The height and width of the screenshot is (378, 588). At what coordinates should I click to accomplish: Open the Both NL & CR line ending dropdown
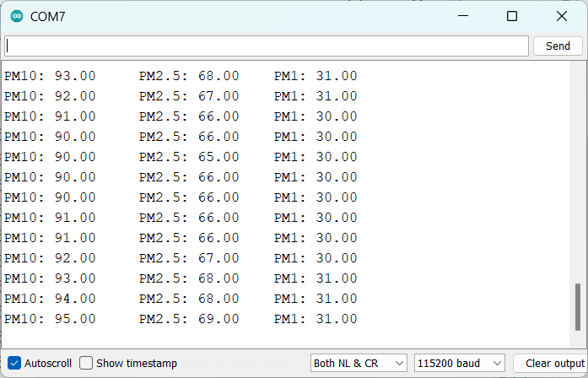tap(359, 363)
